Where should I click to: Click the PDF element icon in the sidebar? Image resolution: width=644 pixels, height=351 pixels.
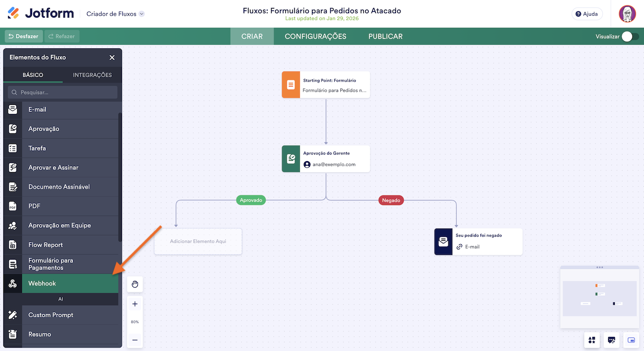pyautogui.click(x=13, y=206)
